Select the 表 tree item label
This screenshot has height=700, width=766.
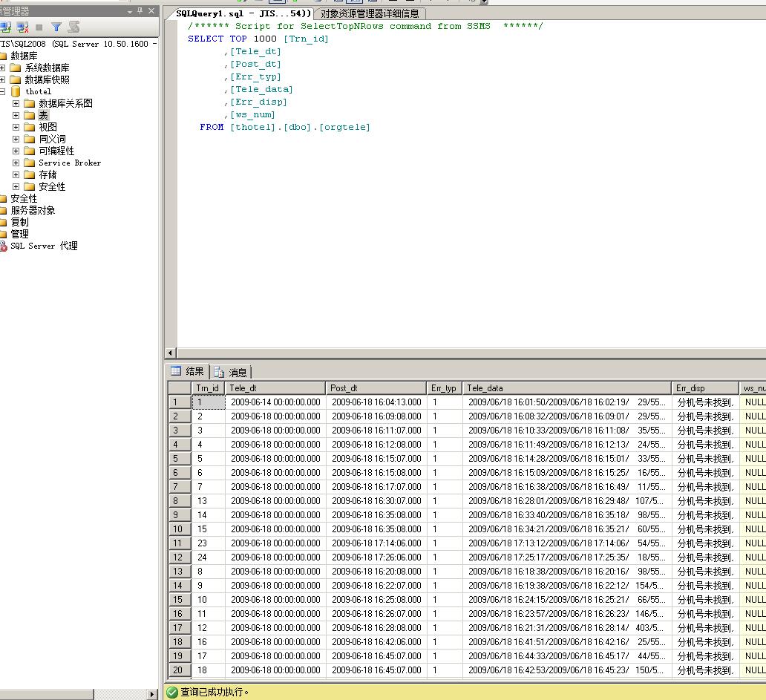click(44, 115)
